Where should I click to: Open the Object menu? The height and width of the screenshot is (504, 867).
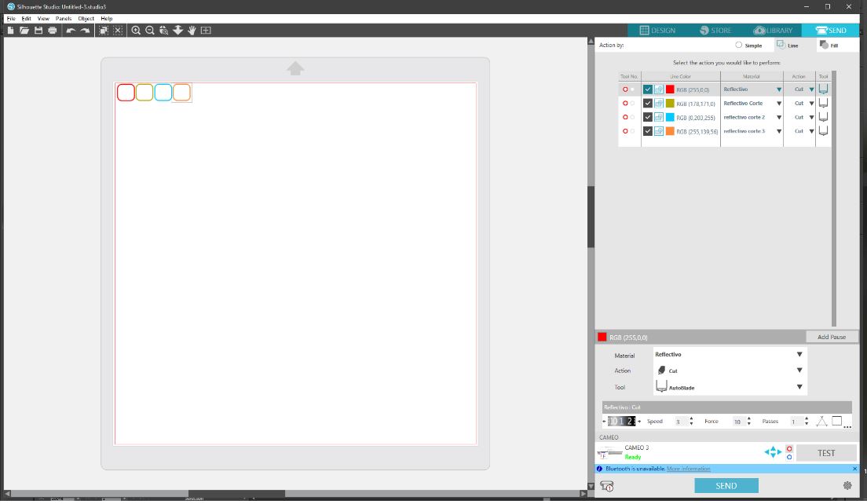86,18
